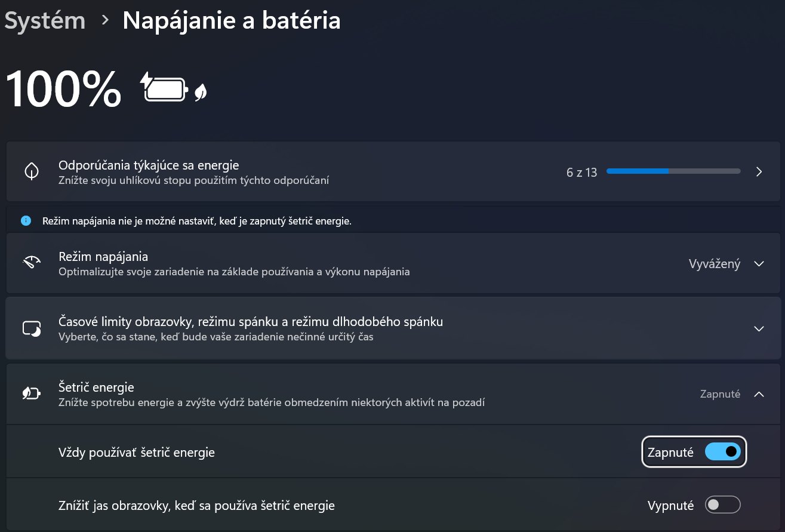This screenshot has height=532, width=785.
Task: Turn off Vždy používať šetrič energie toggle
Action: [x=722, y=452]
